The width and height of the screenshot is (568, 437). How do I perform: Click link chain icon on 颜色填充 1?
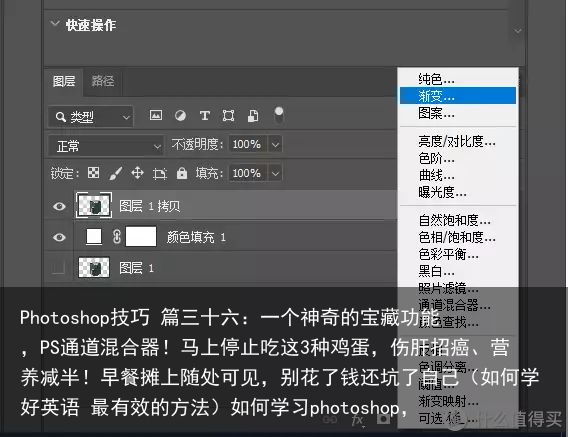click(116, 237)
